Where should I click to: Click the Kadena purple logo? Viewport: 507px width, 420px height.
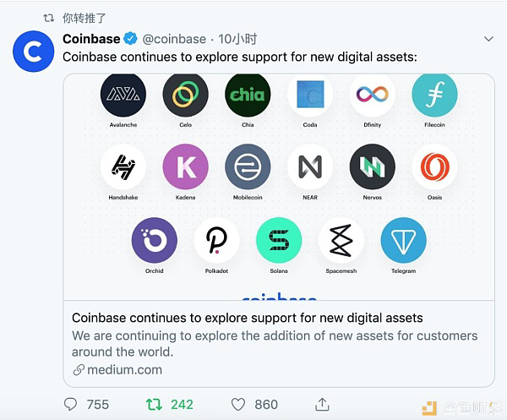(186, 166)
